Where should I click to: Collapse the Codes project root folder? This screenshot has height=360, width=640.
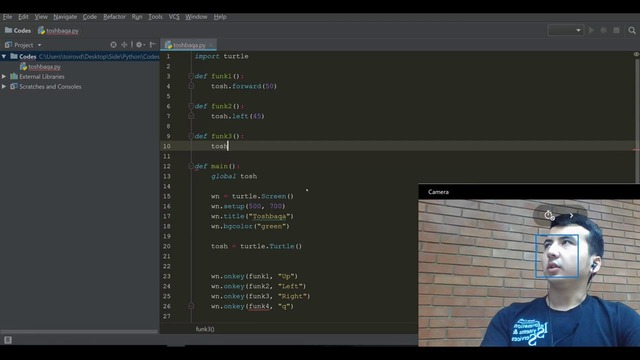(4, 56)
